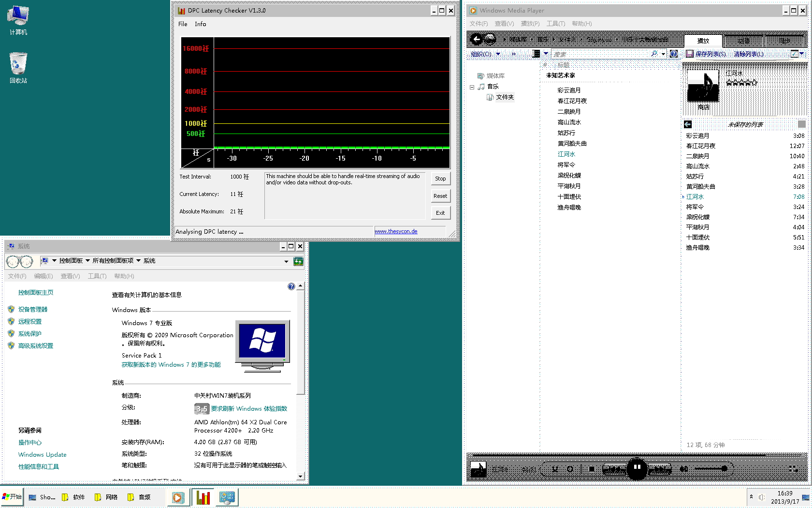Click the 江河水 album art thumbnail
Screen dimensions: 812x508
(x=703, y=85)
